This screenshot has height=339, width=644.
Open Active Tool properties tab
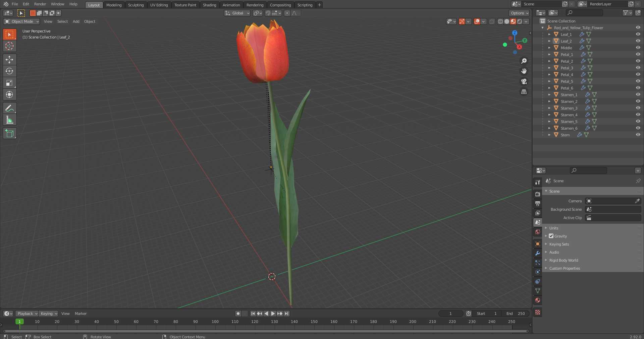click(x=538, y=182)
